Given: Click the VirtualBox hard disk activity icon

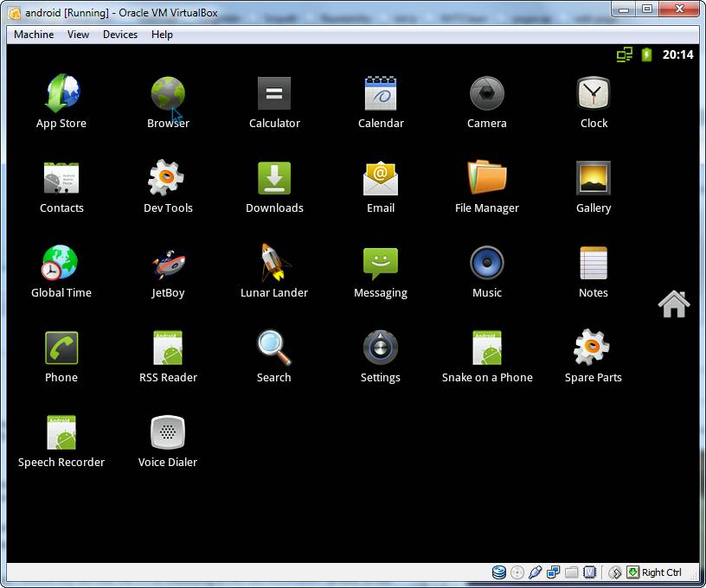Looking at the screenshot, I should pos(499,572).
